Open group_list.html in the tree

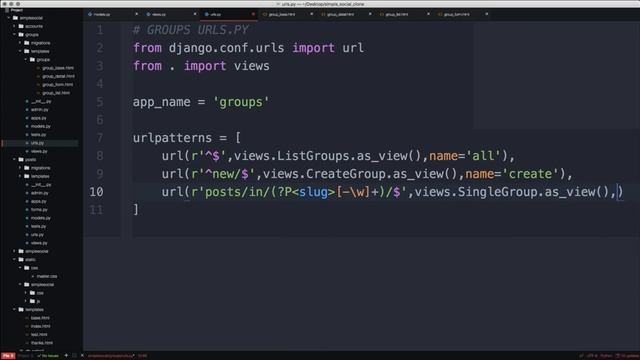coord(56,93)
